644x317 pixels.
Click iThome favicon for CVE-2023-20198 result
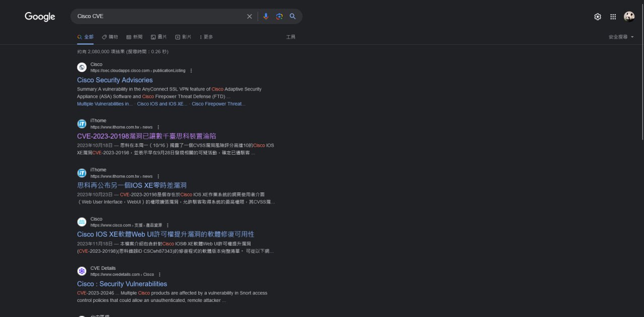(82, 124)
